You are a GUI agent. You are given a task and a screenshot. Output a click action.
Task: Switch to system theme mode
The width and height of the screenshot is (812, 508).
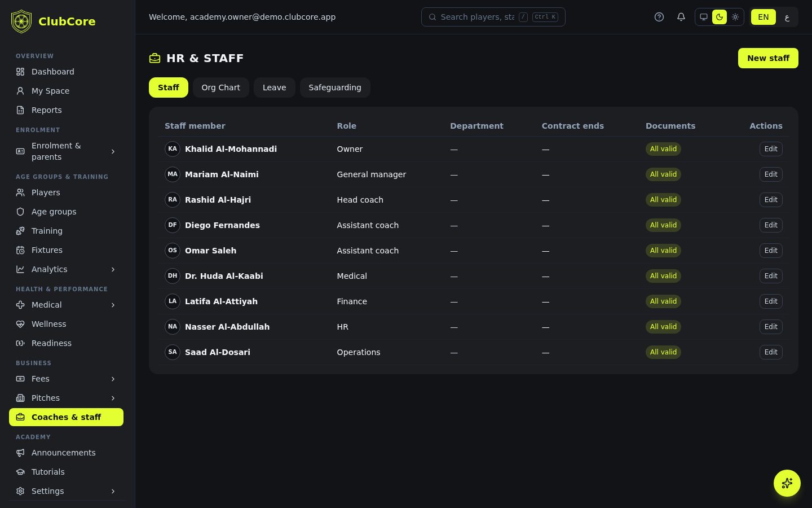(704, 17)
